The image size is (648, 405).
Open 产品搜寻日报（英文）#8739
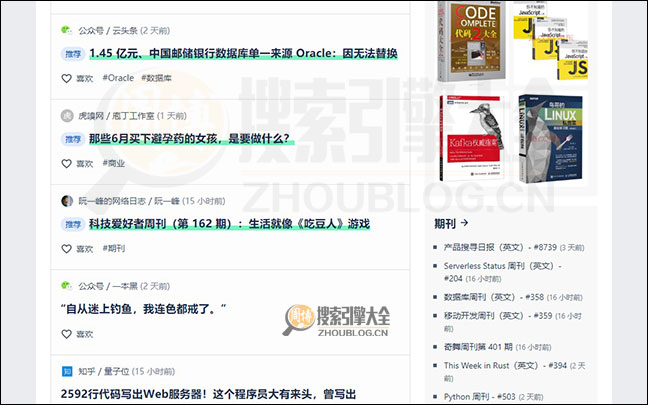[500, 247]
